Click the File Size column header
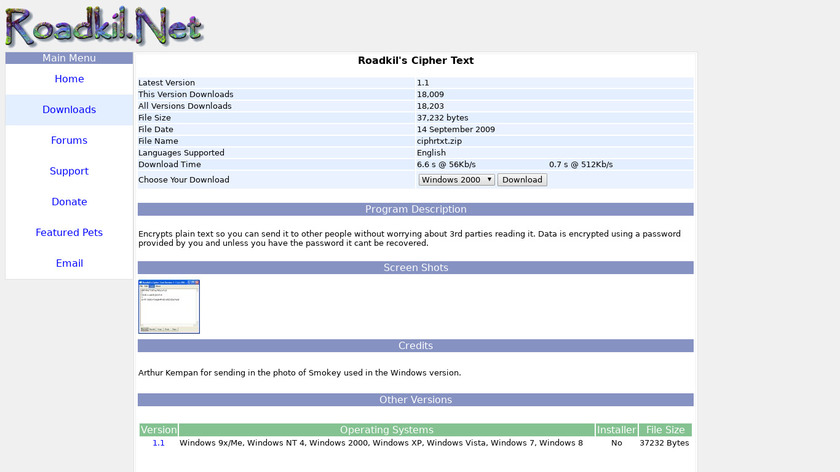This screenshot has height=472, width=840. point(665,430)
